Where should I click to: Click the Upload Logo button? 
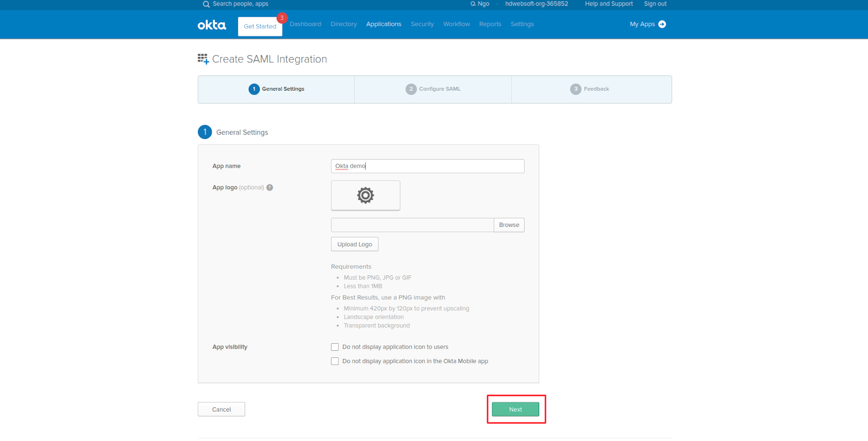point(355,244)
